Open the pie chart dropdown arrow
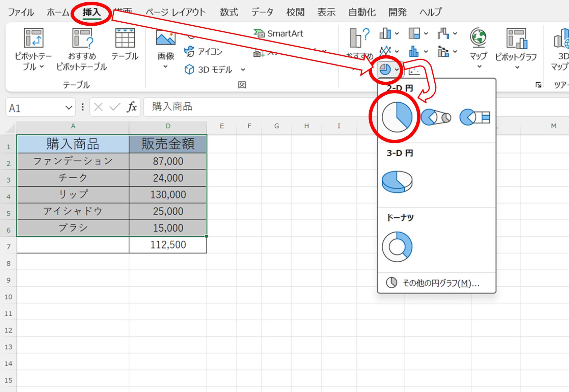Screen dimensions: 569x392 (397, 70)
